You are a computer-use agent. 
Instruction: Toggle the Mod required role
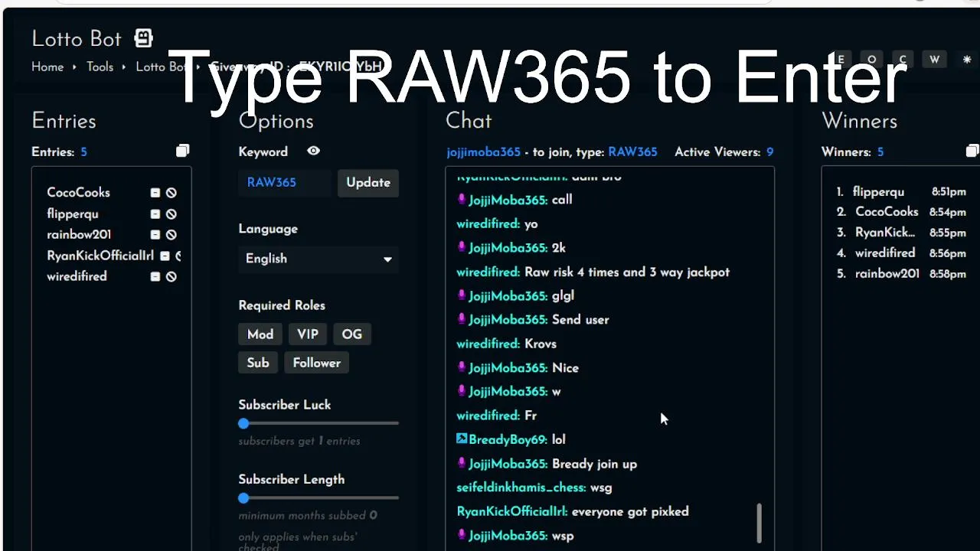[260, 334]
